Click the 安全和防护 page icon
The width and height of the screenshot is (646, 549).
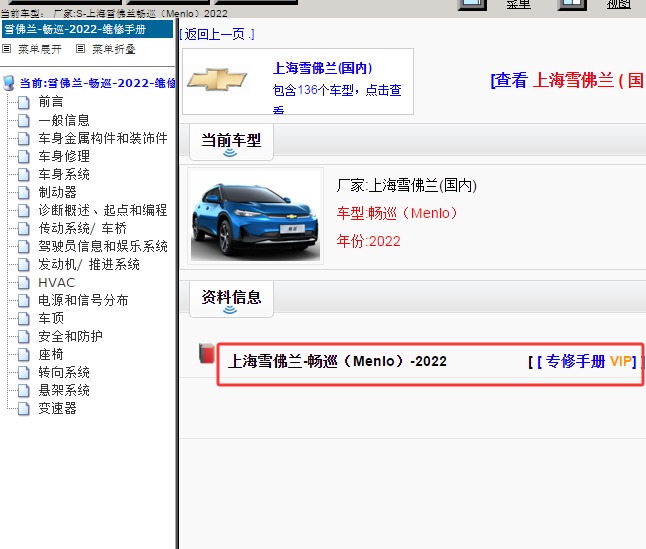(x=24, y=336)
